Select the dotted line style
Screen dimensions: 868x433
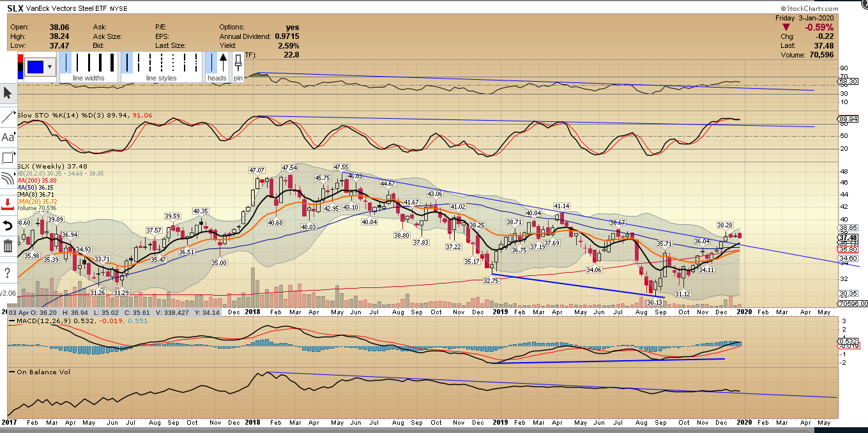point(173,63)
